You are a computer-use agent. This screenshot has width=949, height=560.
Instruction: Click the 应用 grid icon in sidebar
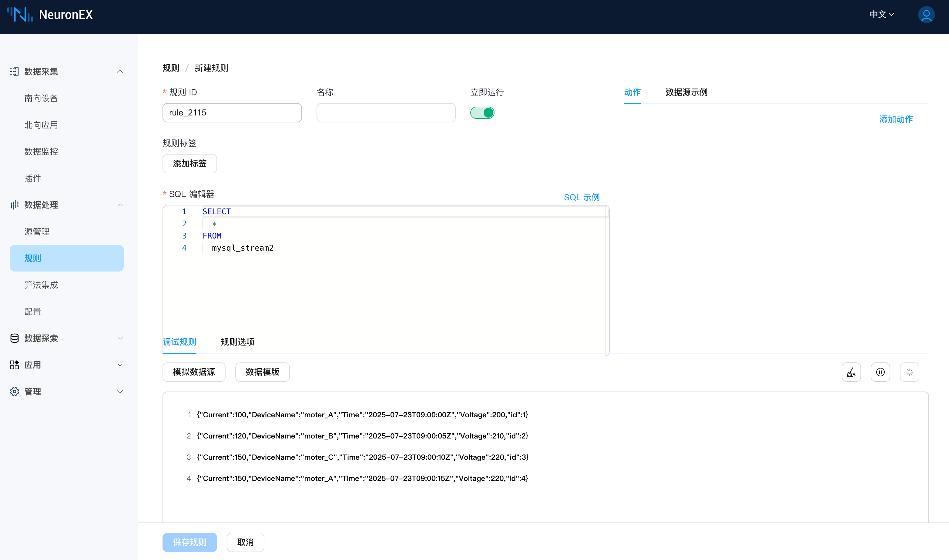click(x=14, y=365)
